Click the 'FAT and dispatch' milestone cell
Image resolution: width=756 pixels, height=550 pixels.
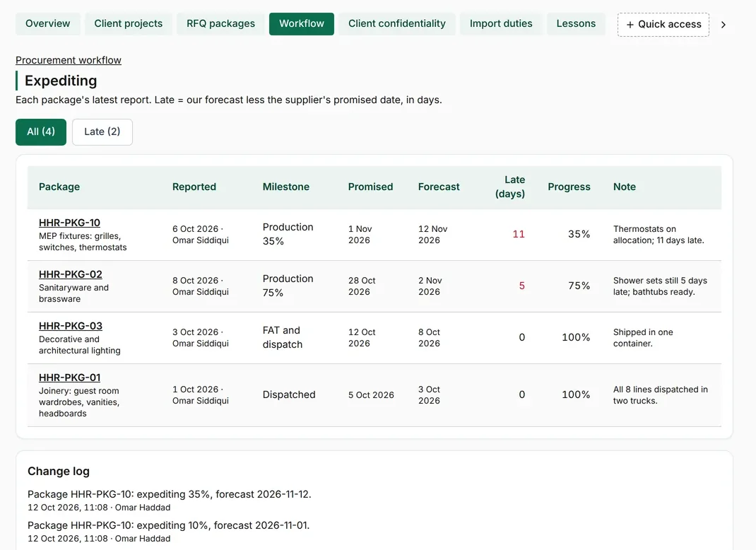283,338
